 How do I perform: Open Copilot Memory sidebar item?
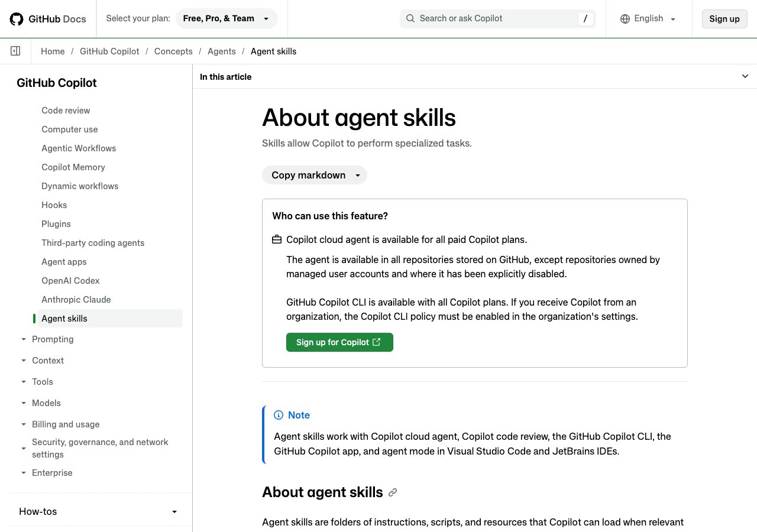click(x=73, y=167)
